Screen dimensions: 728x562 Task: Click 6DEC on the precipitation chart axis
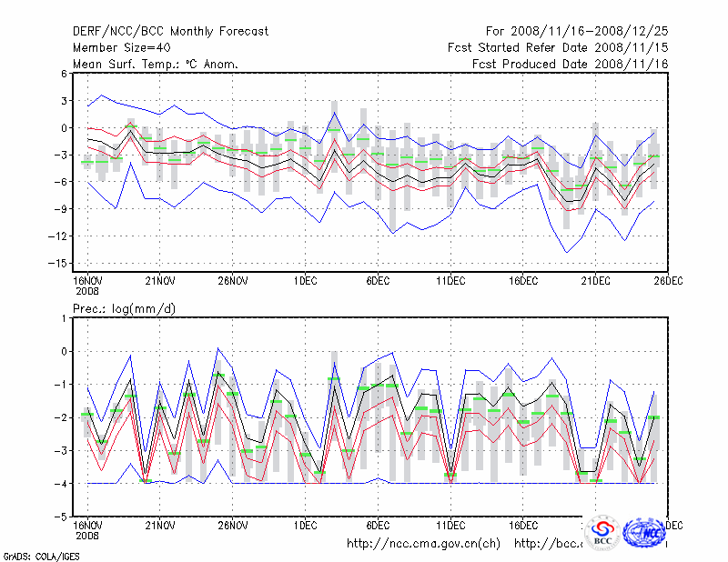tap(378, 526)
